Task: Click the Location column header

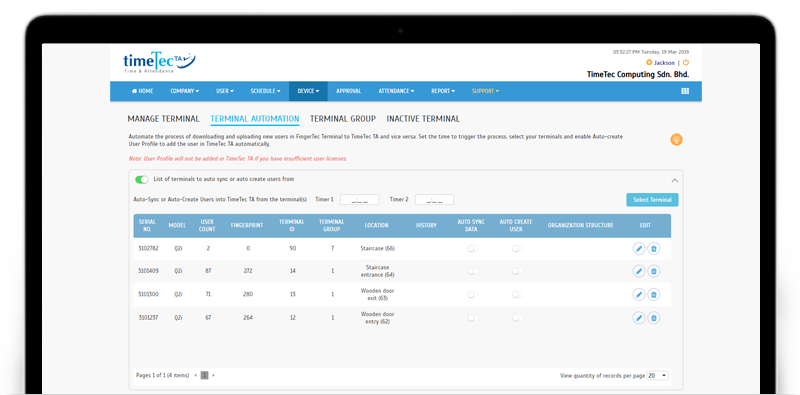Action: [377, 226]
